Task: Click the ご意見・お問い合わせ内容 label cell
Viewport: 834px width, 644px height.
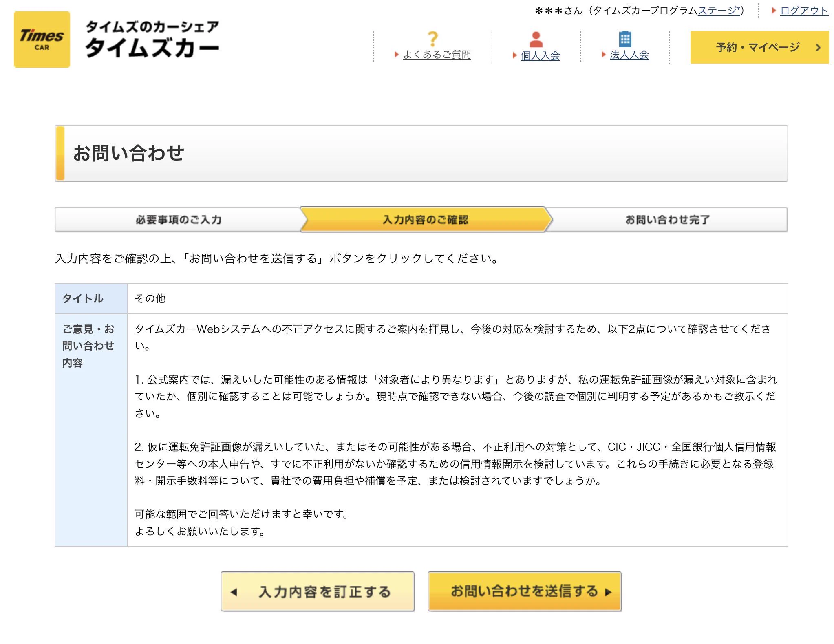Action: point(91,430)
